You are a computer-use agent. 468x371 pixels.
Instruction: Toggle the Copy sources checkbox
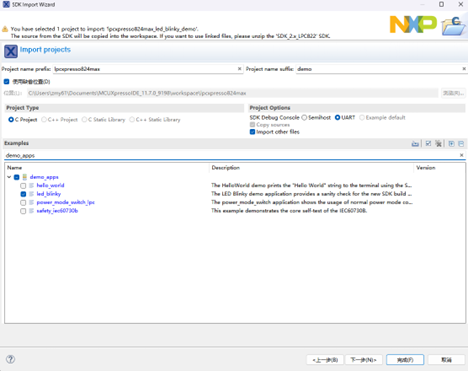pyautogui.click(x=252, y=125)
